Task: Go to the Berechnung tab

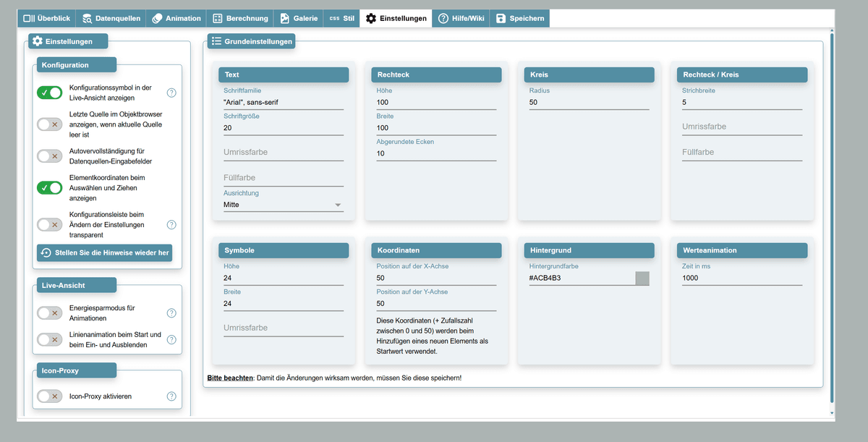Action: (241, 18)
